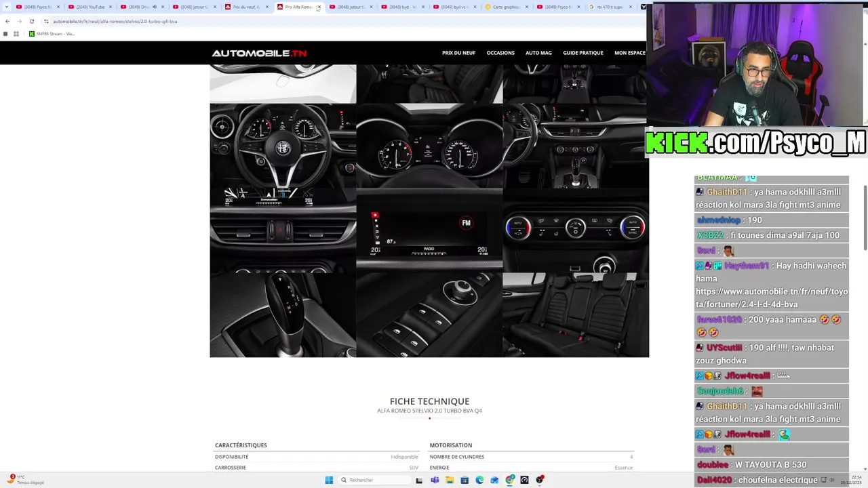Click chat username doublee
This screenshot has width=868, height=488.
tap(713, 464)
